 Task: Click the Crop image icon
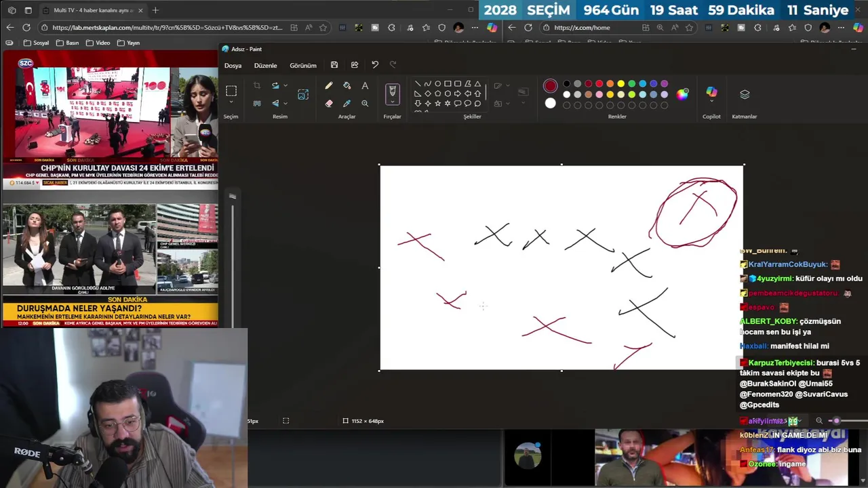[x=257, y=86]
